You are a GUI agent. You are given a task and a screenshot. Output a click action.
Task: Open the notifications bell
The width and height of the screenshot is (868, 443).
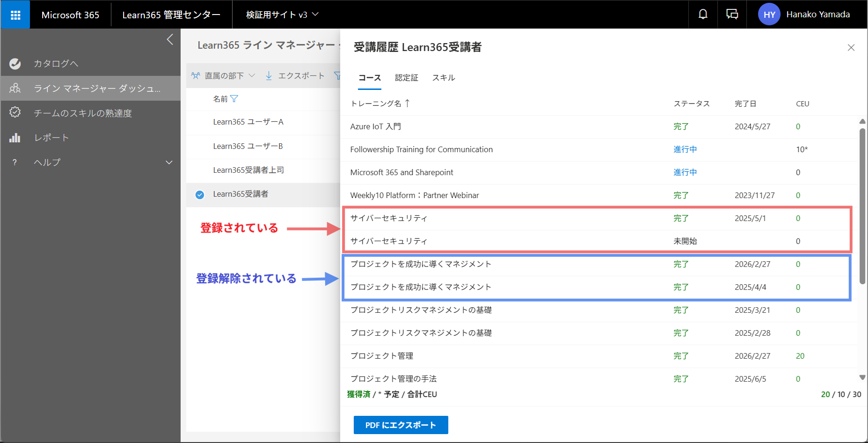(703, 15)
